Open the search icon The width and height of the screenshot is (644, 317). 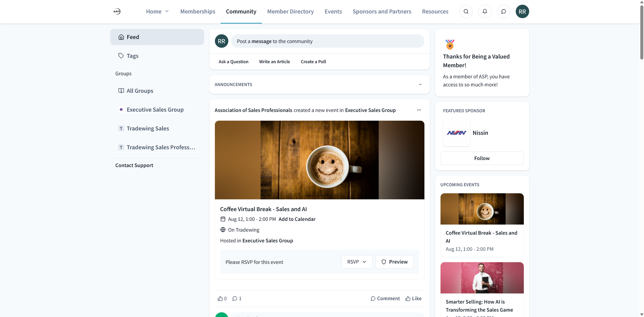click(x=466, y=11)
